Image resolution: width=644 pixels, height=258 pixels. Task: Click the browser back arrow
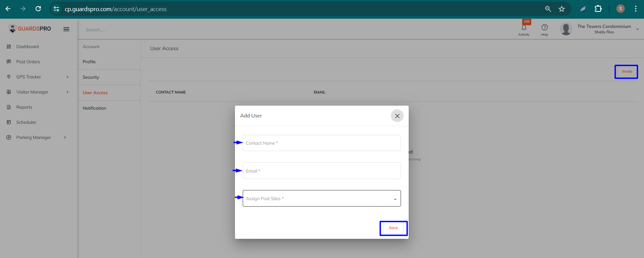coord(8,9)
